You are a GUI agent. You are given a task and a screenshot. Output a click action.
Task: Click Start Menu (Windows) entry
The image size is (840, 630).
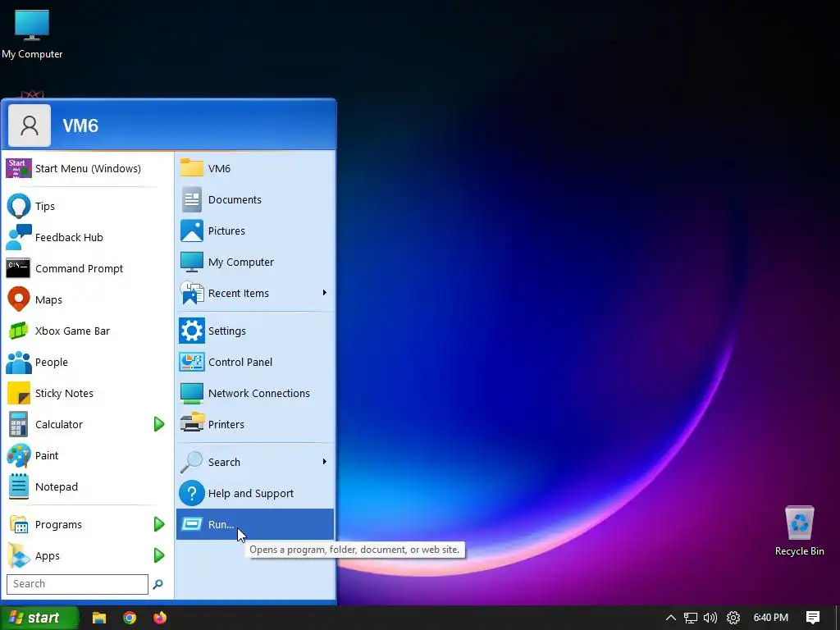[87, 168]
